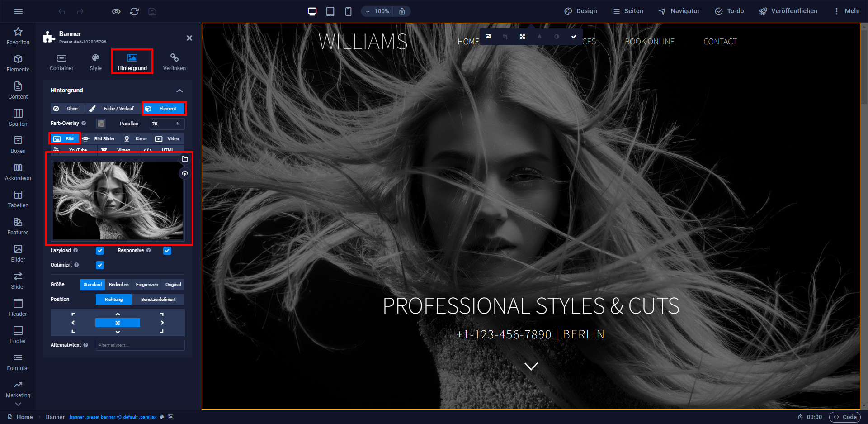
Task: Toggle preview mode with the eye icon
Action: click(116, 11)
